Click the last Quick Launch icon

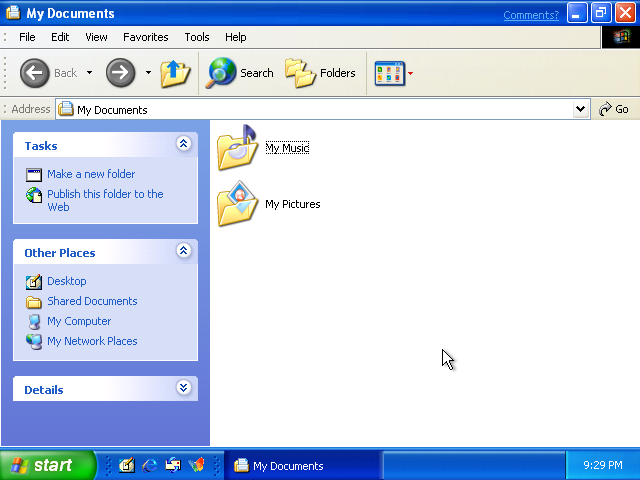click(x=196, y=465)
